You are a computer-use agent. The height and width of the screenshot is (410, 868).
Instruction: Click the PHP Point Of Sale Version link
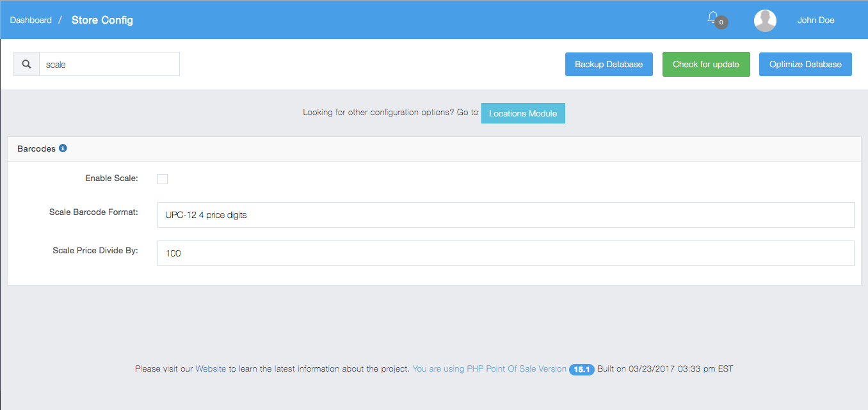click(489, 369)
